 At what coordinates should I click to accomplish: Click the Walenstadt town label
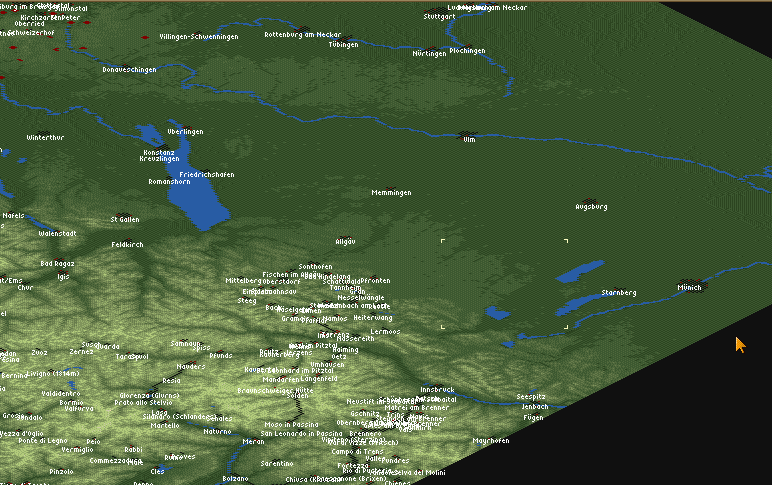[57, 233]
